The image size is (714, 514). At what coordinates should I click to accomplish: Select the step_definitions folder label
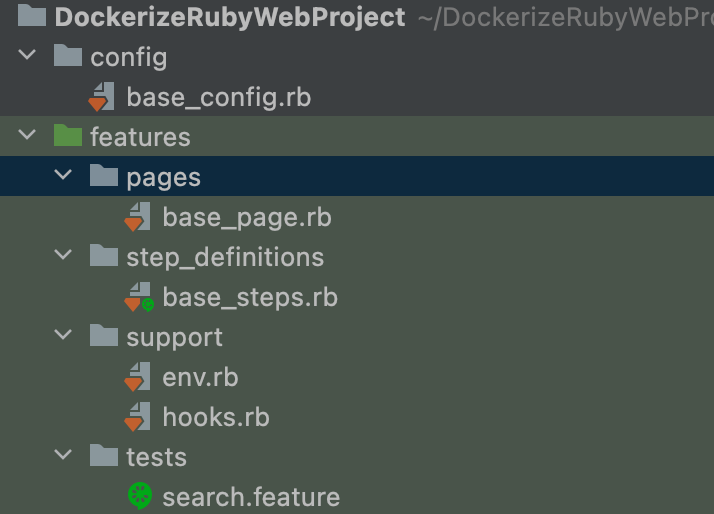pos(225,258)
